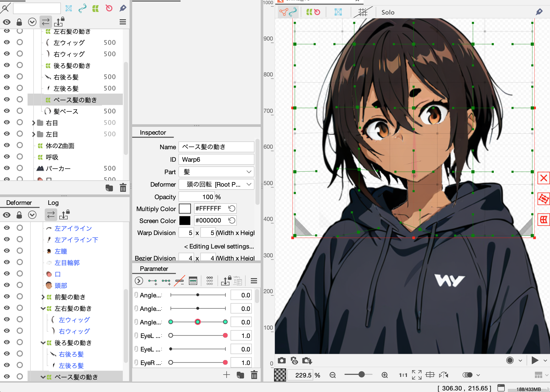Click the Warp Division width field
Screen dimensions: 550x392
[186, 232]
